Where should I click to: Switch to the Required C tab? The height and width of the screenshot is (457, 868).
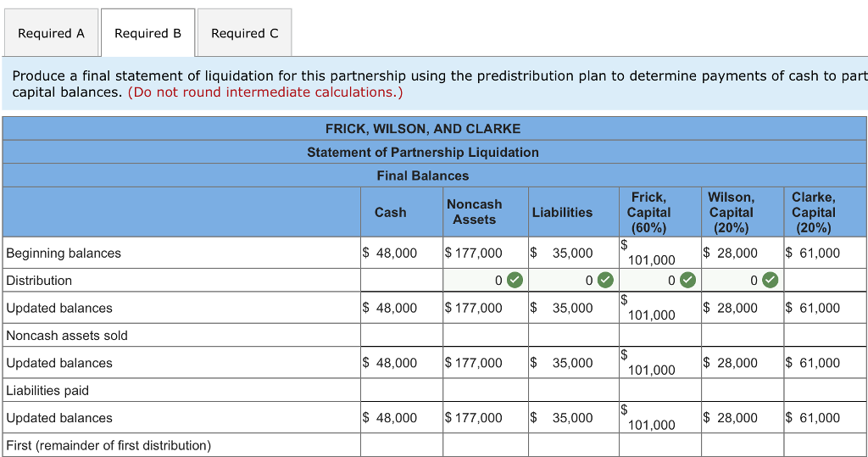[245, 33]
